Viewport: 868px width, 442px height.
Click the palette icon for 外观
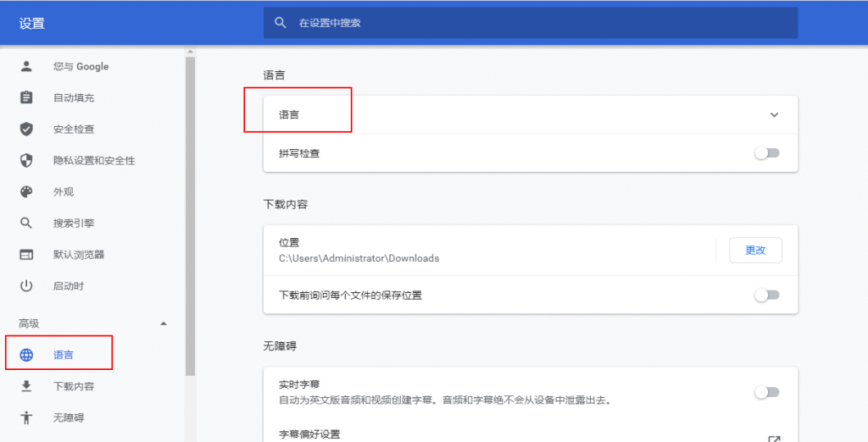[x=26, y=191]
